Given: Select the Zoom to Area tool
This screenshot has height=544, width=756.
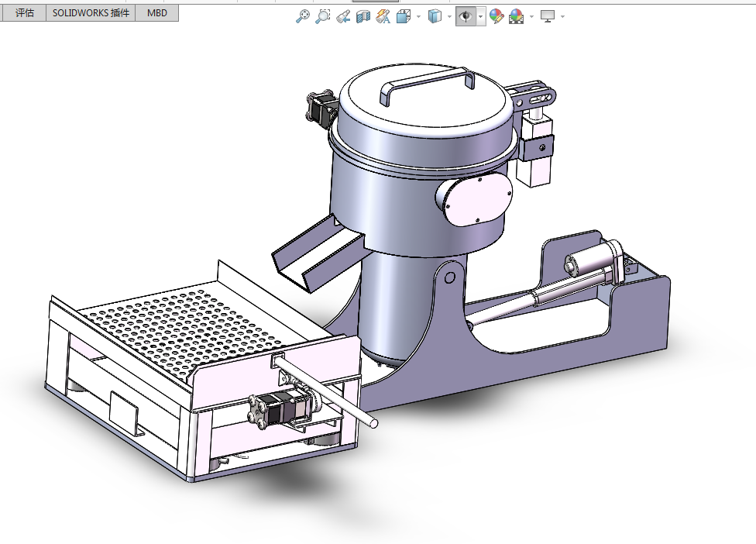Looking at the screenshot, I should tap(323, 16).
